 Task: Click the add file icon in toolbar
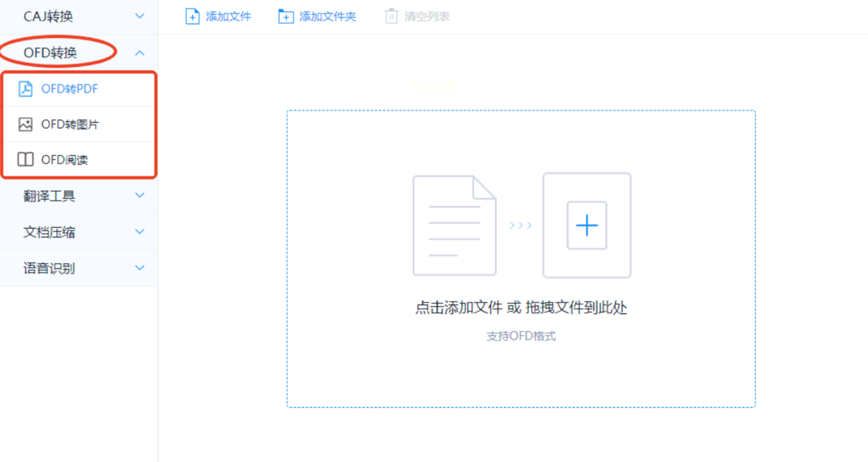pyautogui.click(x=192, y=16)
